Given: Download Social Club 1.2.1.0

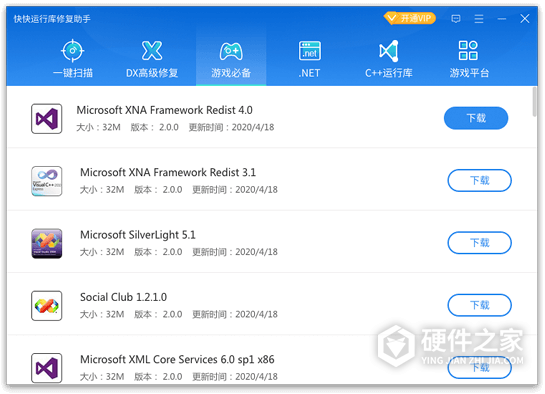Looking at the screenshot, I should tap(479, 305).
